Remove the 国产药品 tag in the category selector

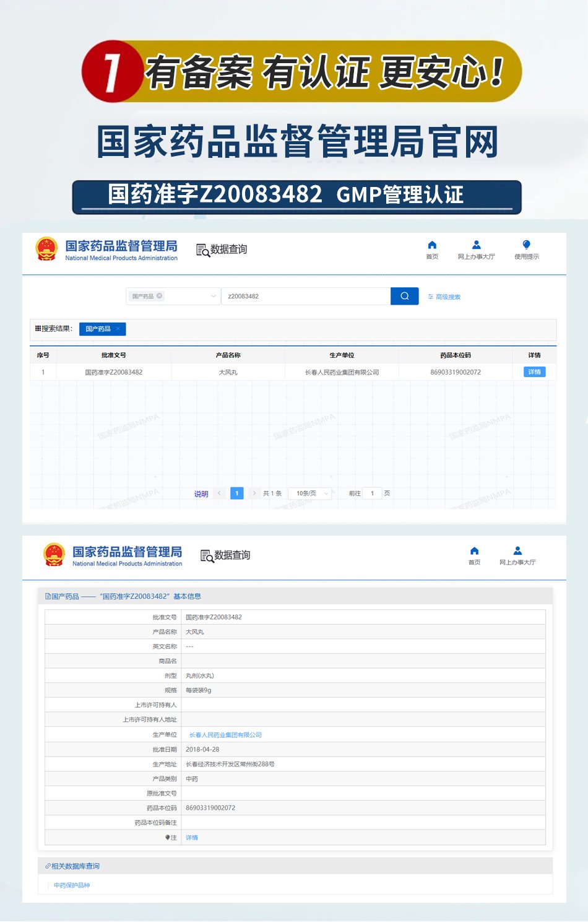(x=160, y=296)
